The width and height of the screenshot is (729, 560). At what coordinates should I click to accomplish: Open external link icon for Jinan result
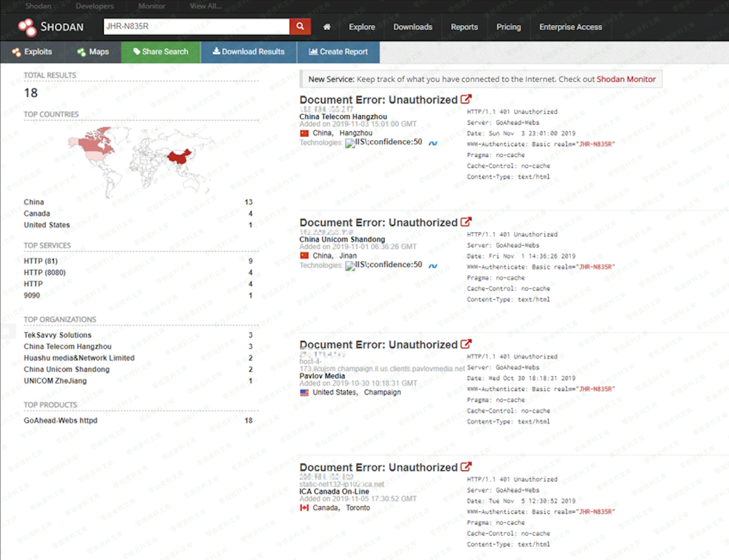tap(466, 222)
